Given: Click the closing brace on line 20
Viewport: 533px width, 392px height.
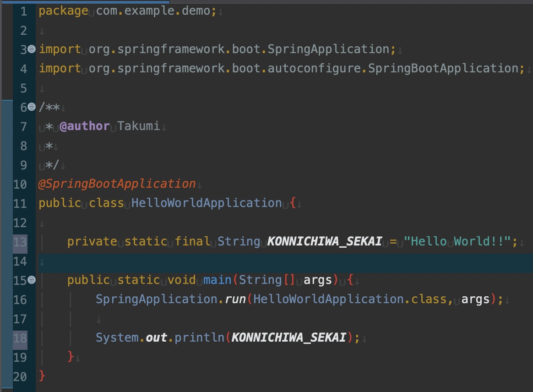Looking at the screenshot, I should tap(42, 376).
